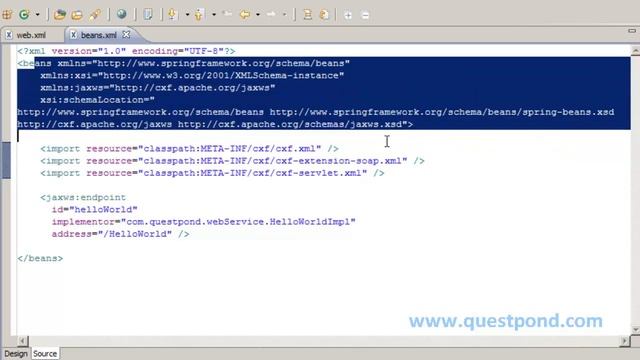Screen dimensions: 640x360
Task: Click the import cxf-servlet.xml line
Action: tap(212, 173)
